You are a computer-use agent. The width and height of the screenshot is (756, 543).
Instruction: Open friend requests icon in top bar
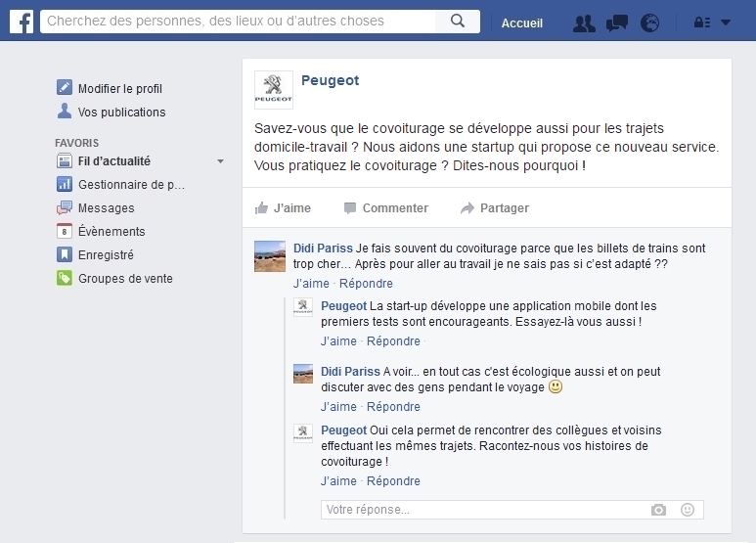[x=584, y=23]
